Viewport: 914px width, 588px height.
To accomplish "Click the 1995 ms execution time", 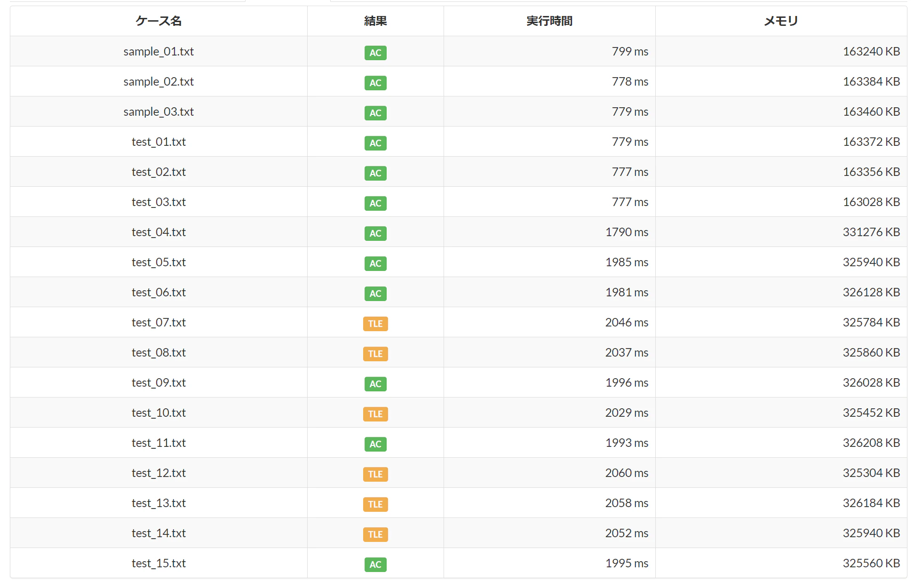I will (627, 564).
